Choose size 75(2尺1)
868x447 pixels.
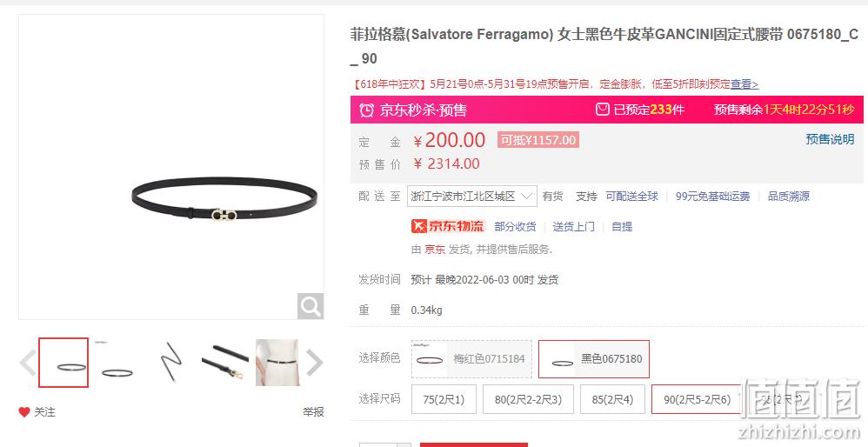coord(444,399)
